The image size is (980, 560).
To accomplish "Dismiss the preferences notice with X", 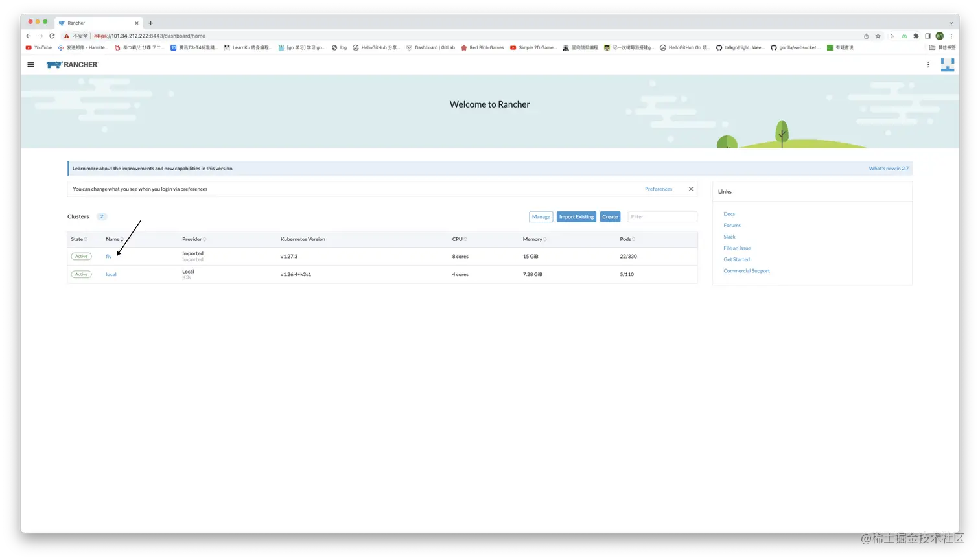I will coord(691,189).
